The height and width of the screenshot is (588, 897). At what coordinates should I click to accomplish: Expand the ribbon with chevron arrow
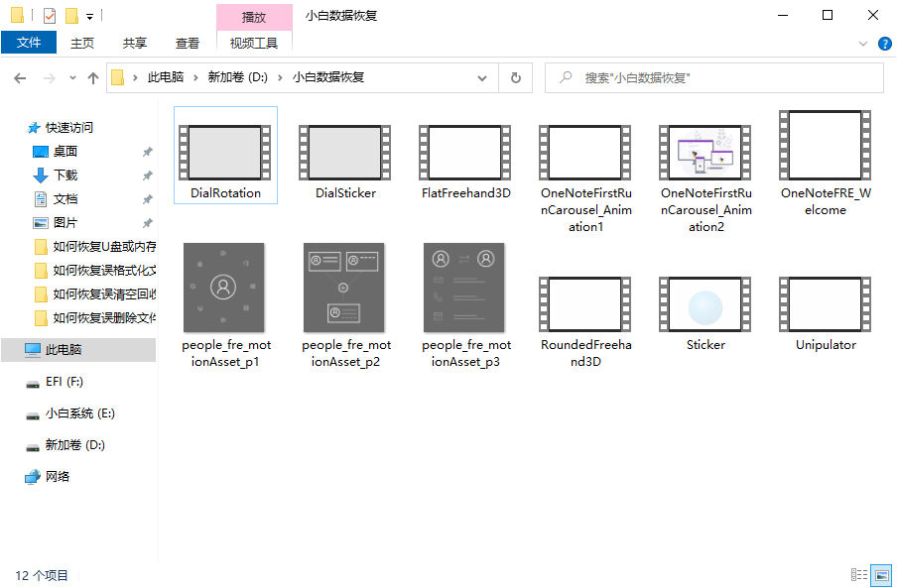coord(863,44)
